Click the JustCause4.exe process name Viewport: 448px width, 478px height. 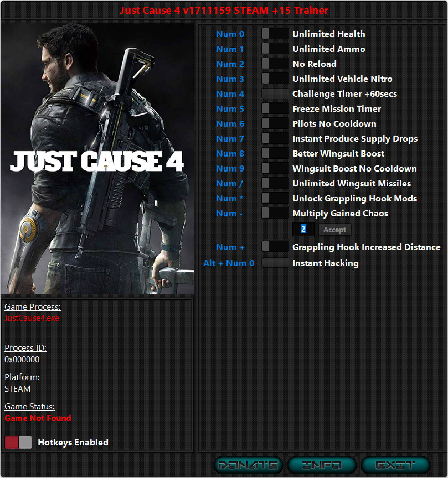(32, 318)
